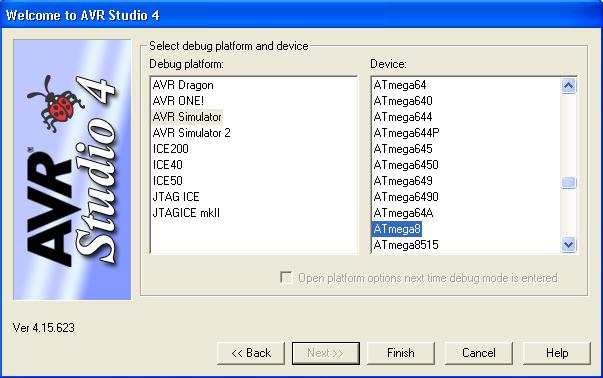Pick ATmega6490 device entry
Screen dimensions: 603x378
point(406,196)
